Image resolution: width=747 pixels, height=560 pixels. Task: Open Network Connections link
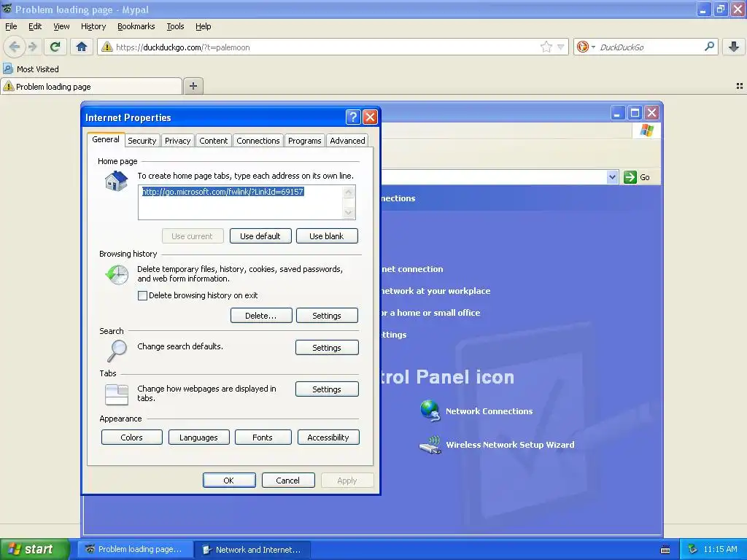pyautogui.click(x=489, y=411)
